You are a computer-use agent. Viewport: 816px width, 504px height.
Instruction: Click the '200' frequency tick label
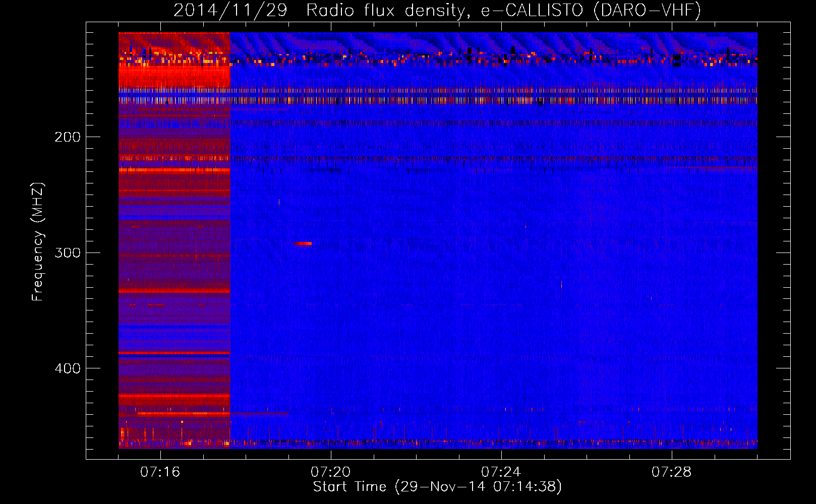pyautogui.click(x=68, y=137)
